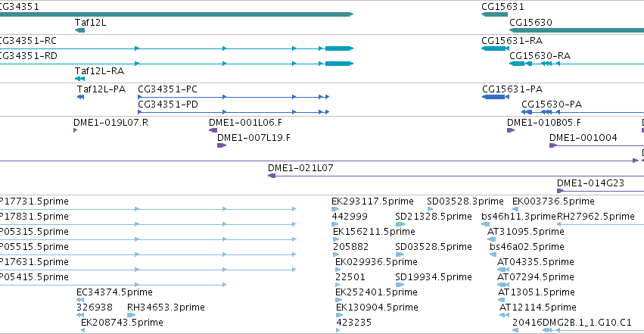Image resolution: width=644 pixels, height=334 pixels.
Task: Click the CG34351 gene label
Action: click(20, 7)
